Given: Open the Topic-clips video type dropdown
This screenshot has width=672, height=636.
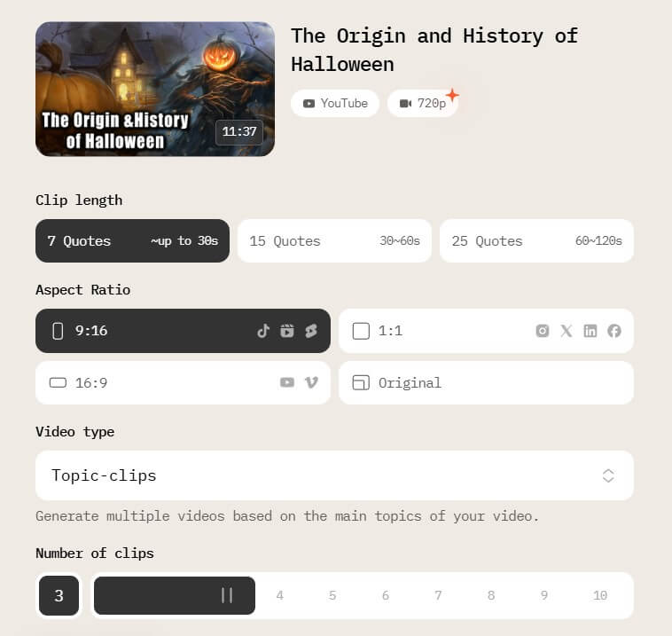Looking at the screenshot, I should [x=334, y=475].
